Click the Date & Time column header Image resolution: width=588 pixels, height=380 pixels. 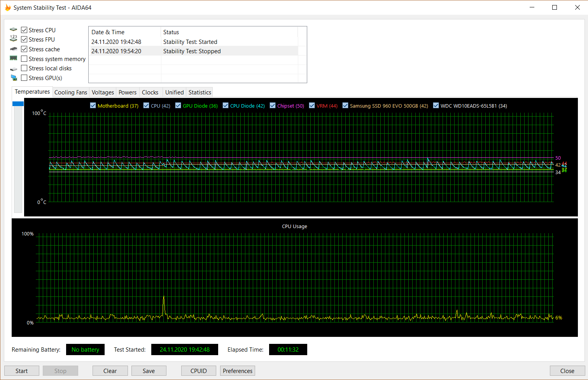tap(125, 32)
